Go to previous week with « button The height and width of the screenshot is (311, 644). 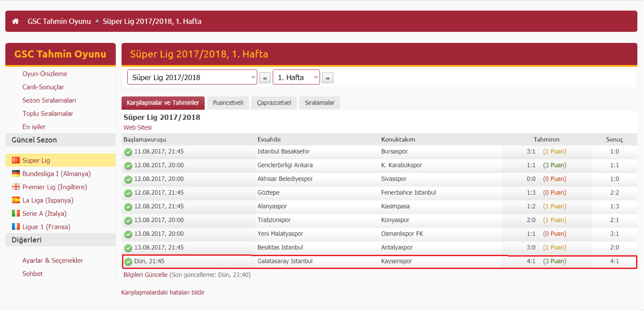(265, 78)
